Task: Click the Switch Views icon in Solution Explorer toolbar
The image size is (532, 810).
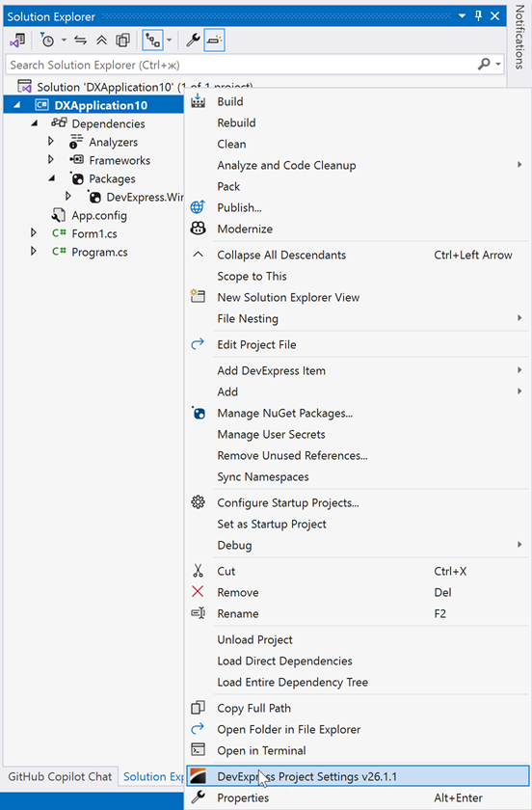Action: coord(17,40)
